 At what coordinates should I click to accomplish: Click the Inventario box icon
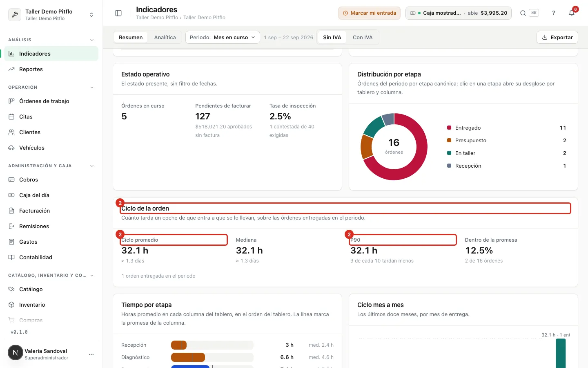tap(11, 305)
